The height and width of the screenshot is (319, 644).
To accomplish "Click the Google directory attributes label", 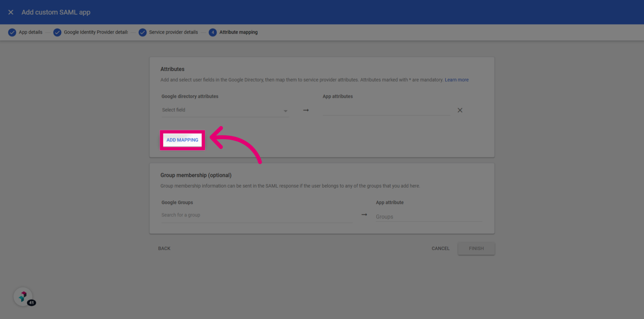I will pos(190,96).
